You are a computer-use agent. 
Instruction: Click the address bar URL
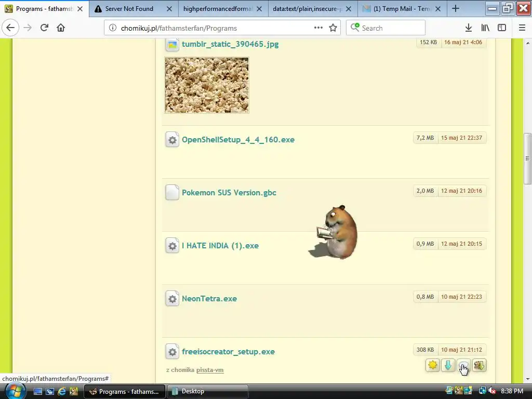click(179, 28)
